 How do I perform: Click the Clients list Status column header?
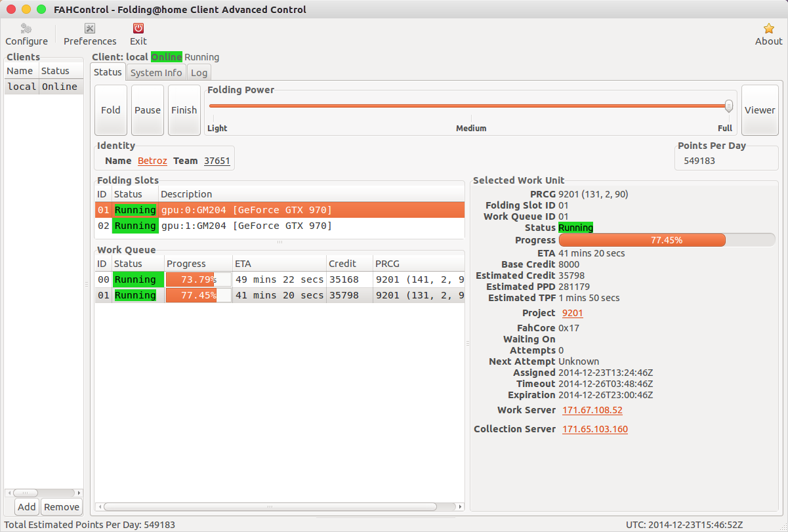tap(61, 71)
